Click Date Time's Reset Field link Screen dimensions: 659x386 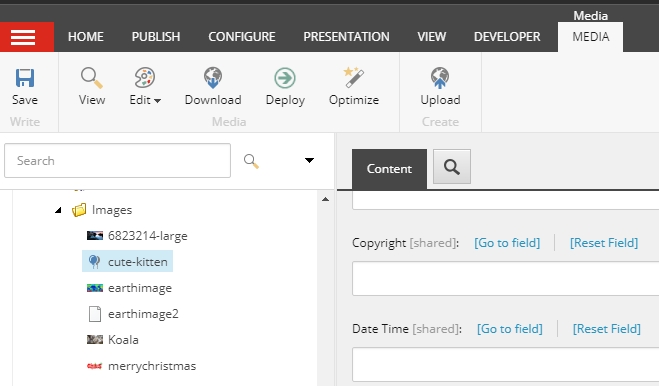pos(606,329)
